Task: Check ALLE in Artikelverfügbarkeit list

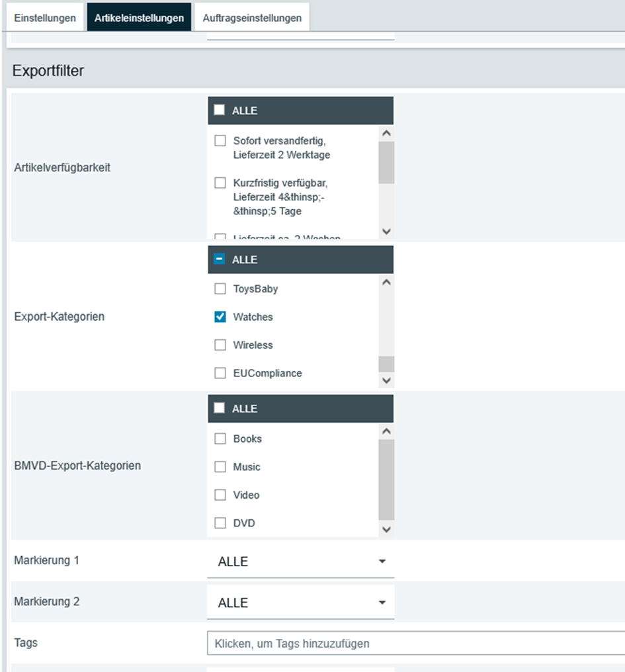Action: coord(220,110)
